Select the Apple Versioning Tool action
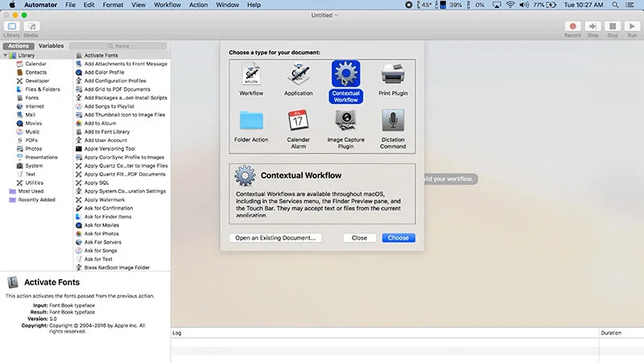644x362 pixels. click(109, 149)
